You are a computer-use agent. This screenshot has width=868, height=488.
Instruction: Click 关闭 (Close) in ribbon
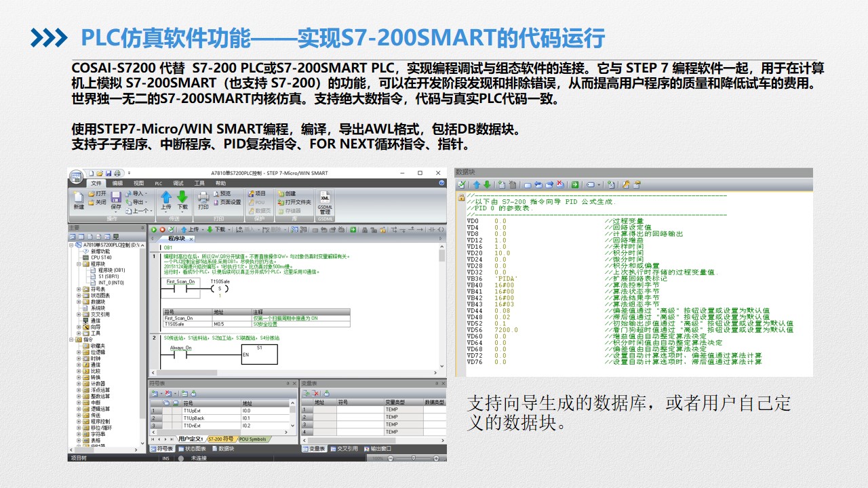(97, 202)
